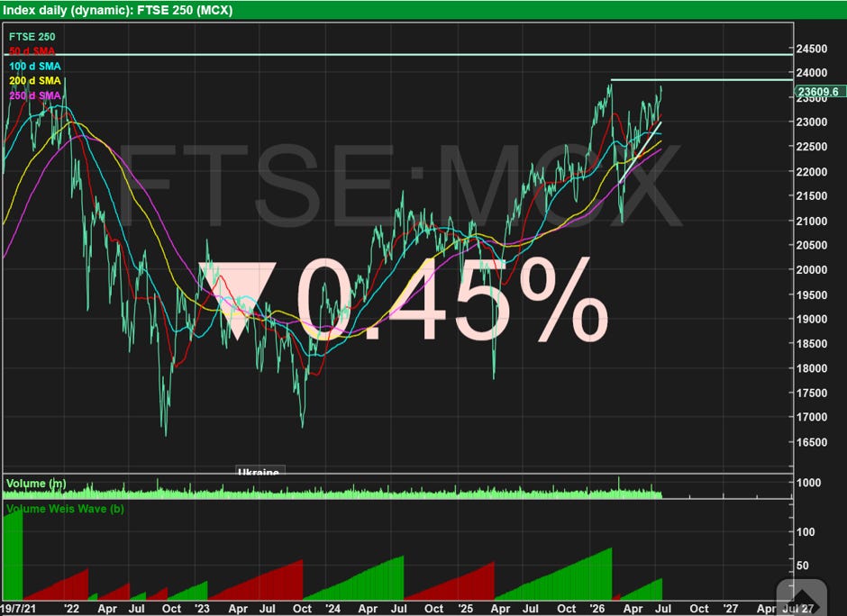Click the '27 year label on time axis

731,609
